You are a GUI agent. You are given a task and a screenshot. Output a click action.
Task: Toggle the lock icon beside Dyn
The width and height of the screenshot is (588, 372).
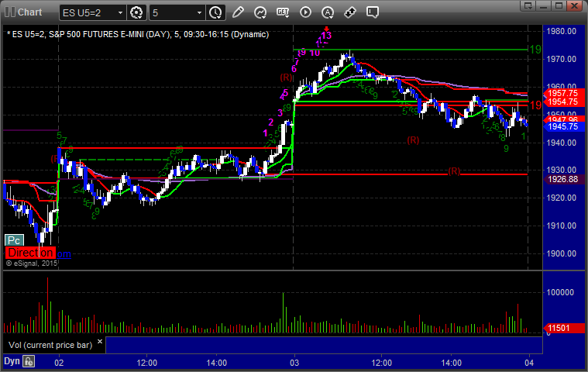click(29, 361)
